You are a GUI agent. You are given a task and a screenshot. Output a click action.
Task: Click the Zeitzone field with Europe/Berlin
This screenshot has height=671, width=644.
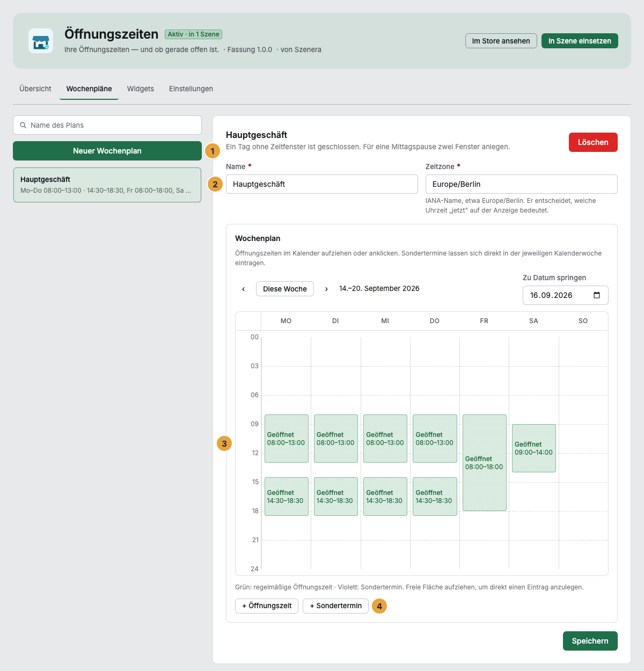(522, 184)
